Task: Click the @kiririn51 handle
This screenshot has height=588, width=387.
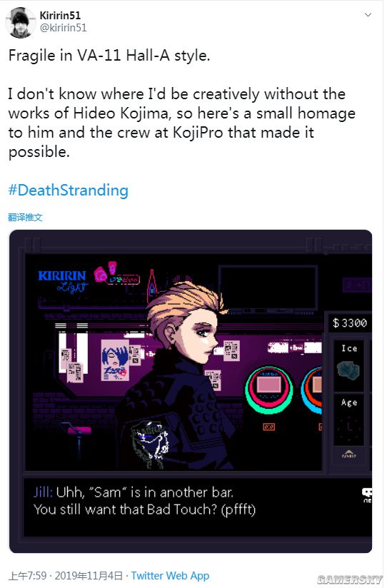Action: click(63, 28)
